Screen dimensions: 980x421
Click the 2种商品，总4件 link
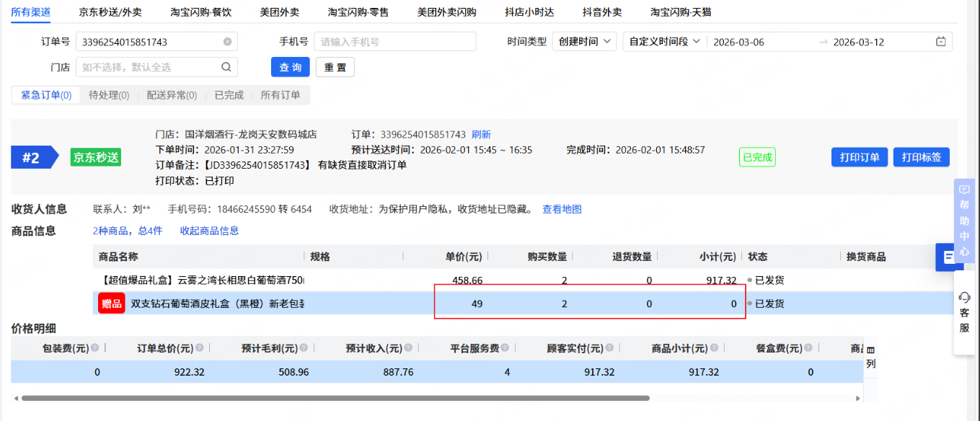[x=128, y=231]
